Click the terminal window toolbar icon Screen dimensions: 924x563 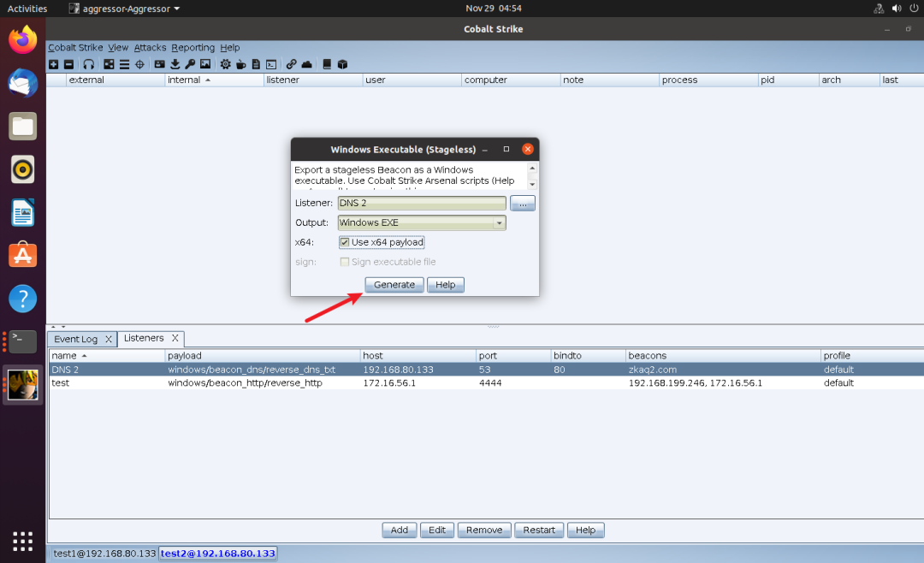(271, 64)
